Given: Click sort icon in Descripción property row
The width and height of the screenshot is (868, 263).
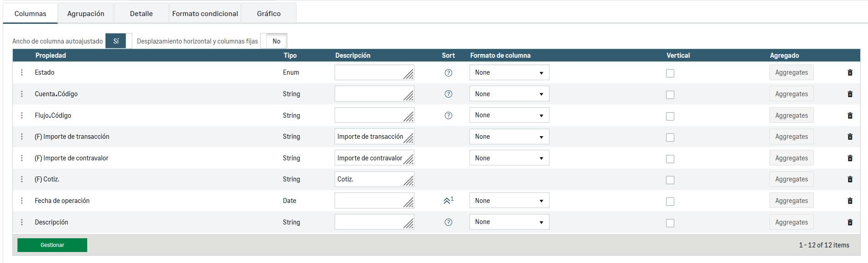Looking at the screenshot, I should [x=448, y=222].
